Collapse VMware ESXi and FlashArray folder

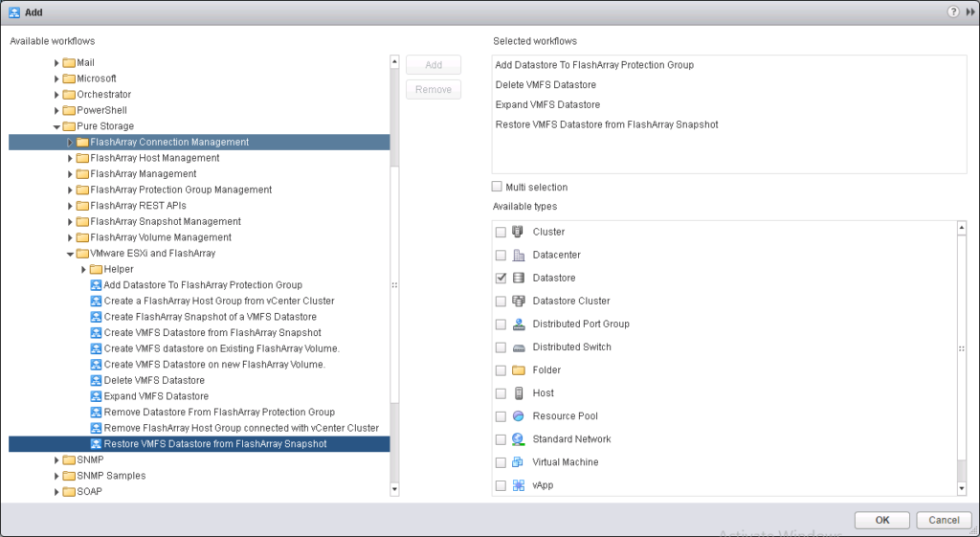[70, 254]
